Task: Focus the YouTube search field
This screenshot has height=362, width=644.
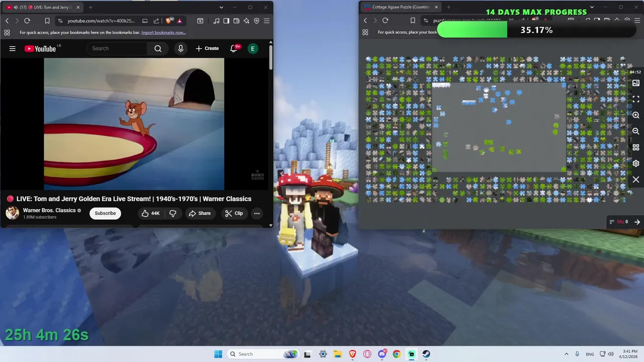Action: coord(117,48)
